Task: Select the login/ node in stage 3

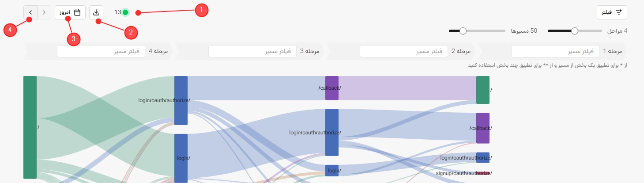Action: tap(181, 158)
